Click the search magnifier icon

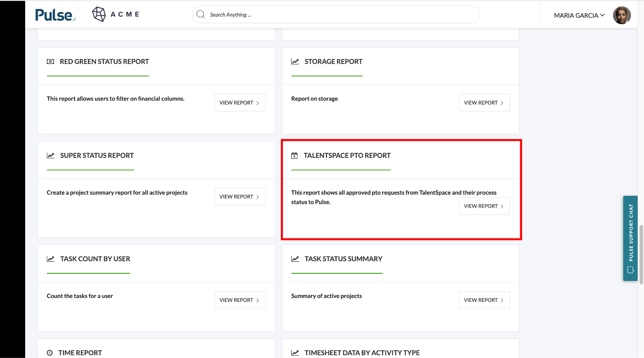[201, 14]
